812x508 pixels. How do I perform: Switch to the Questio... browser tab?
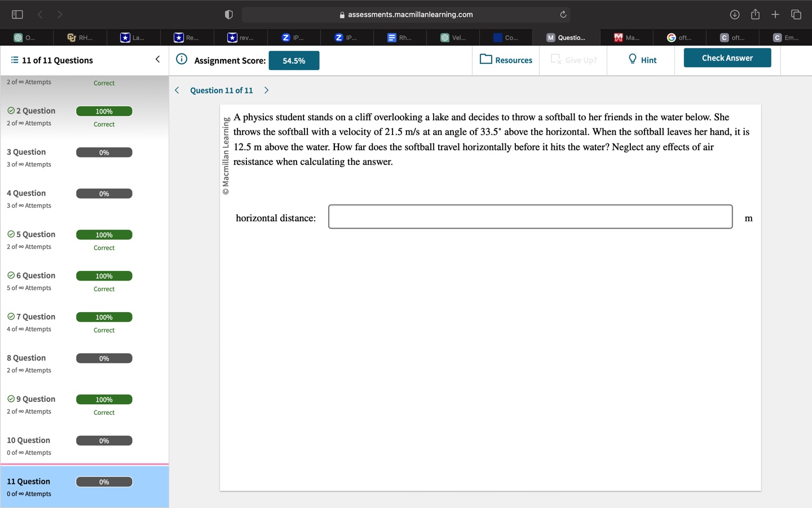tap(566, 37)
